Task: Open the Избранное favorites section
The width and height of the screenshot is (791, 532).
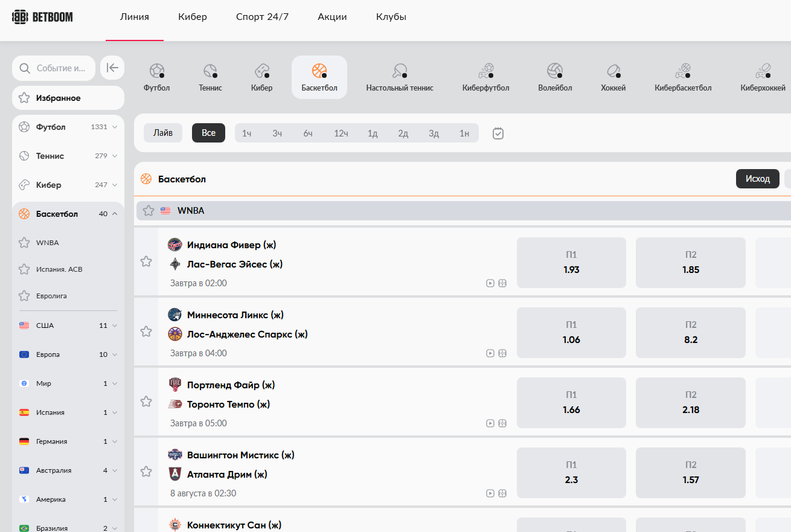Action: (x=68, y=98)
